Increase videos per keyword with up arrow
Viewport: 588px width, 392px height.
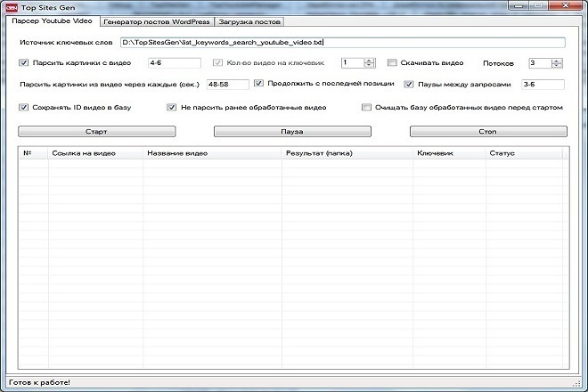tap(370, 61)
